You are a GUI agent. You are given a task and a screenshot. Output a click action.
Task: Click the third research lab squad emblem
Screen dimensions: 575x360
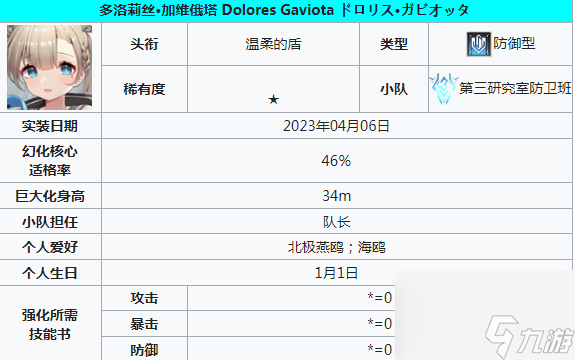(444, 88)
